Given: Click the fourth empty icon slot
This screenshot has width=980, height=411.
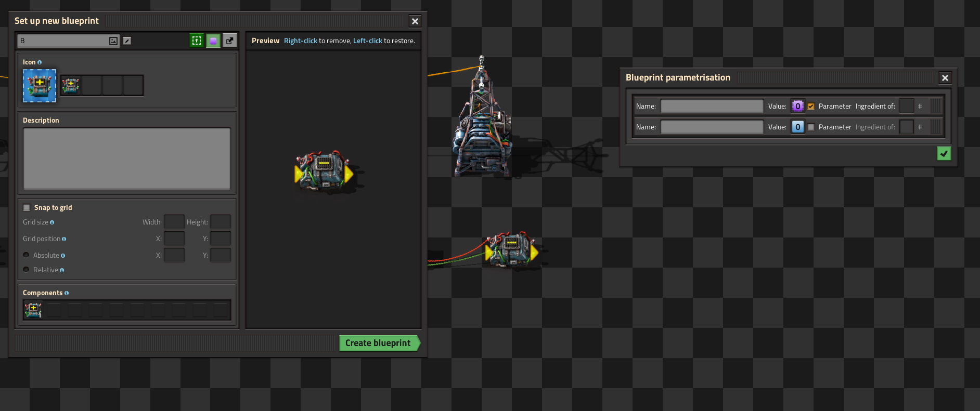Looking at the screenshot, I should 133,85.
